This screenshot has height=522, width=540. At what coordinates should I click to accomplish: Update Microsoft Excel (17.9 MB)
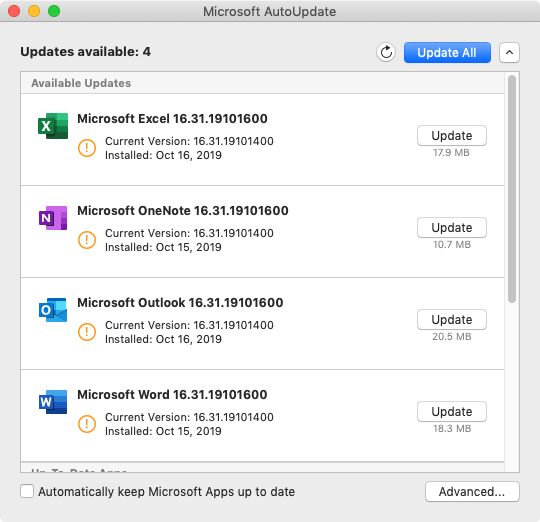coord(452,136)
